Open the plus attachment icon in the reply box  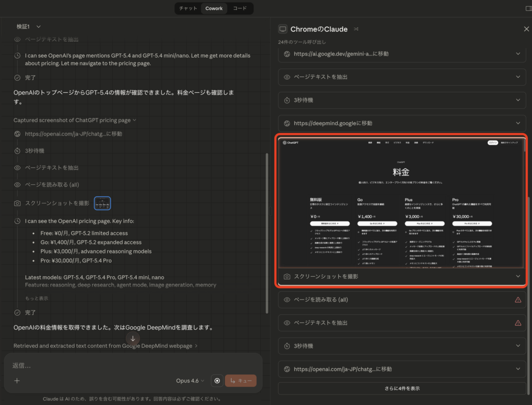pyautogui.click(x=18, y=381)
